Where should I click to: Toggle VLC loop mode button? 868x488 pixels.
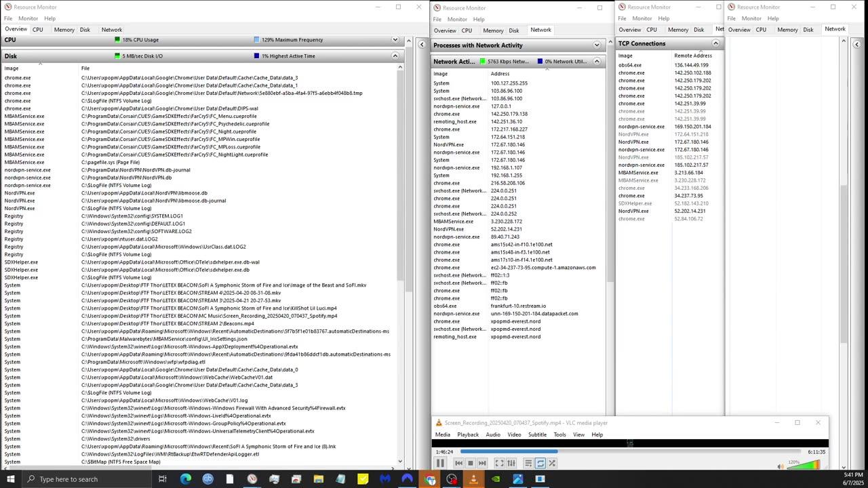(540, 464)
